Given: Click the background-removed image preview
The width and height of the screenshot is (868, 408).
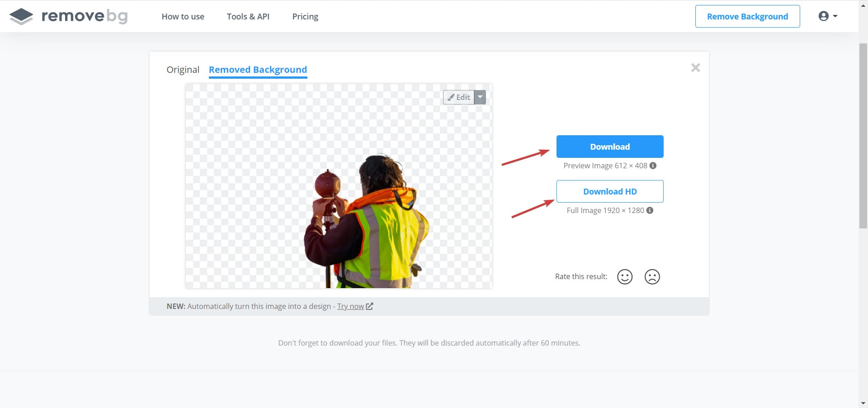Looking at the screenshot, I should pos(339,186).
